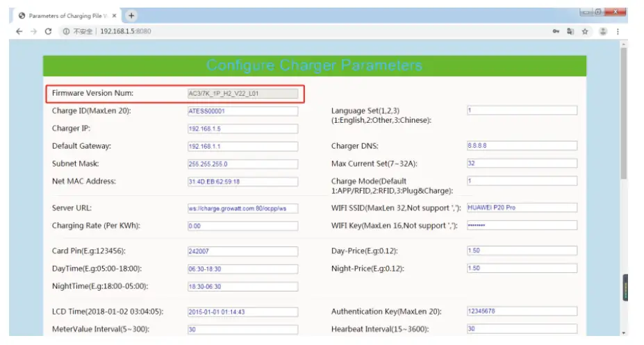The height and width of the screenshot is (345, 644).
Task: Click the Hearbeat Interval field
Action: (522, 329)
